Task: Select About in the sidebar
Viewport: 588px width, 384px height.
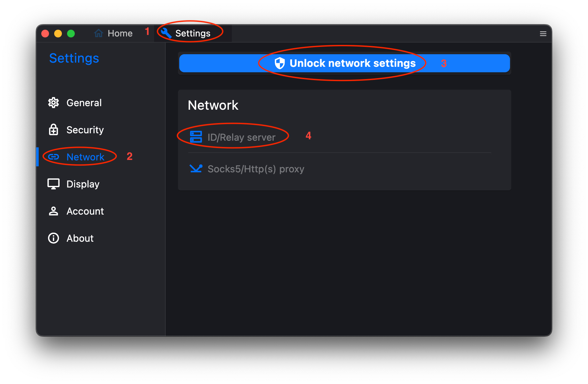Action: pos(80,238)
